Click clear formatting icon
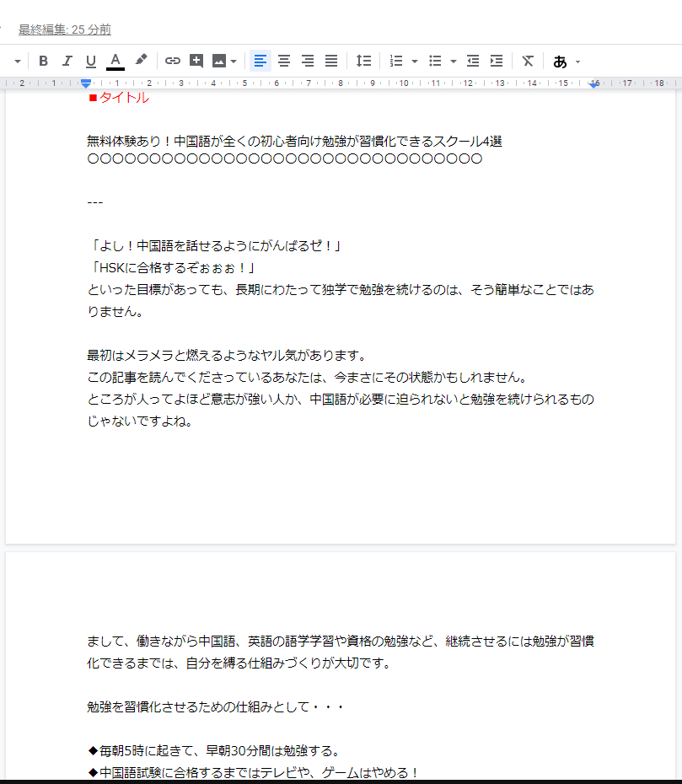 click(528, 61)
